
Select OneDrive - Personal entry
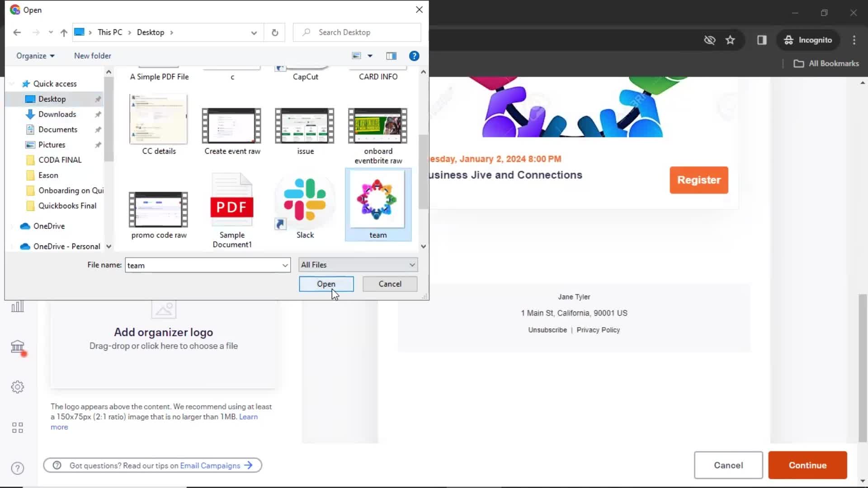point(66,247)
